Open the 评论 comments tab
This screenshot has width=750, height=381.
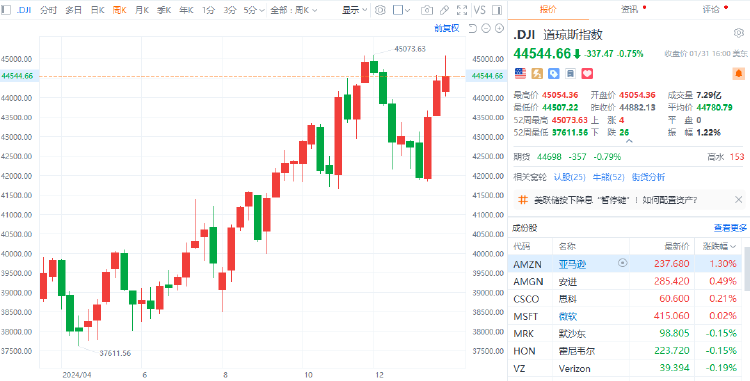pyautogui.click(x=710, y=10)
